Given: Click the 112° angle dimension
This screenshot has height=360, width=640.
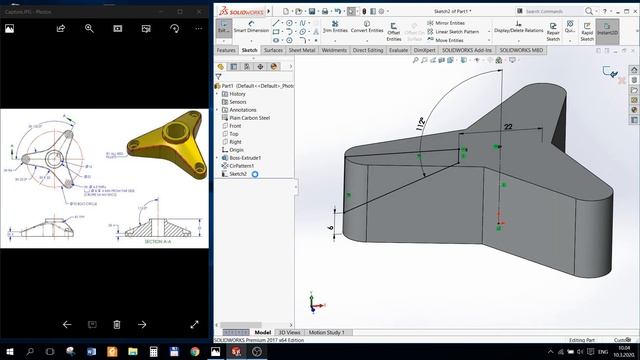Looking at the screenshot, I should click(x=420, y=124).
